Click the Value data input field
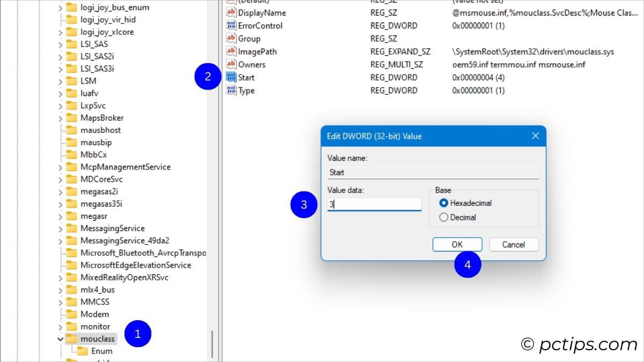 point(374,204)
